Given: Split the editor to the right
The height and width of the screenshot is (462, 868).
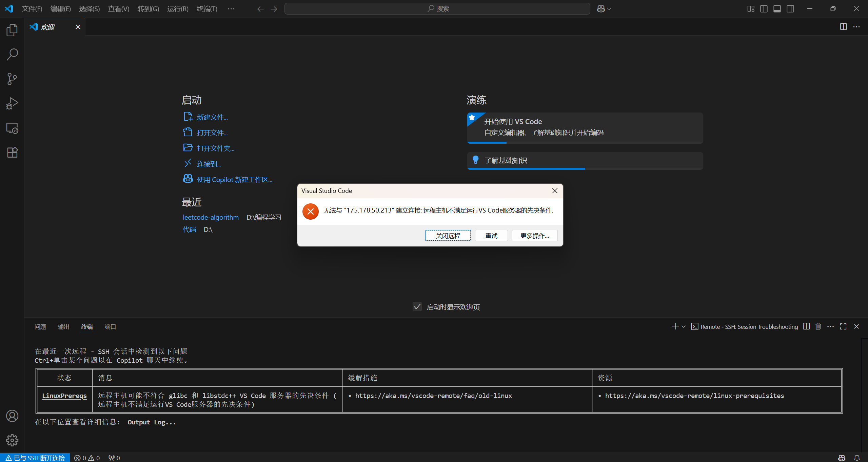Looking at the screenshot, I should click(843, 27).
